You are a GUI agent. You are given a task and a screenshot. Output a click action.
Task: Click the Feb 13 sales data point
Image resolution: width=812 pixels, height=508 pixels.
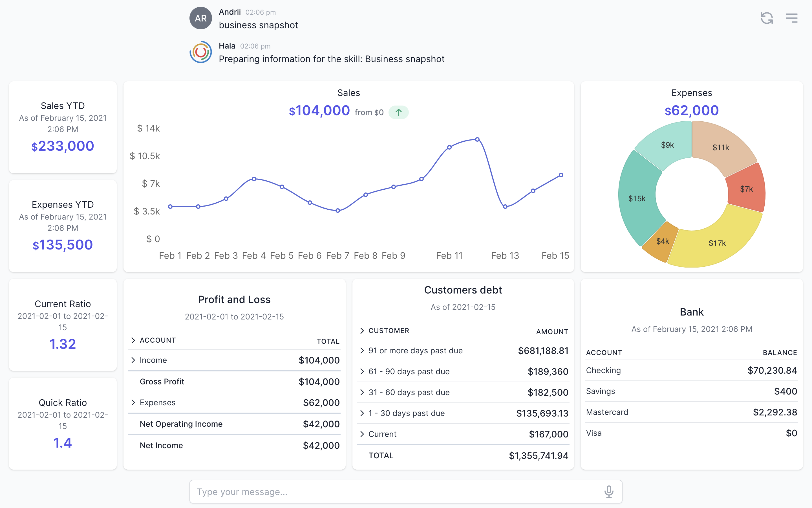pyautogui.click(x=505, y=207)
